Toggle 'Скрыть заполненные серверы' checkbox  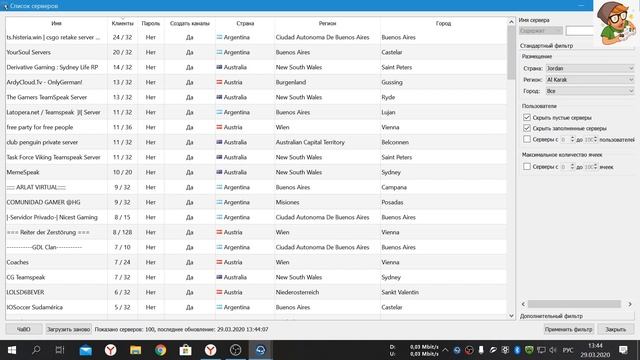[x=527, y=128]
